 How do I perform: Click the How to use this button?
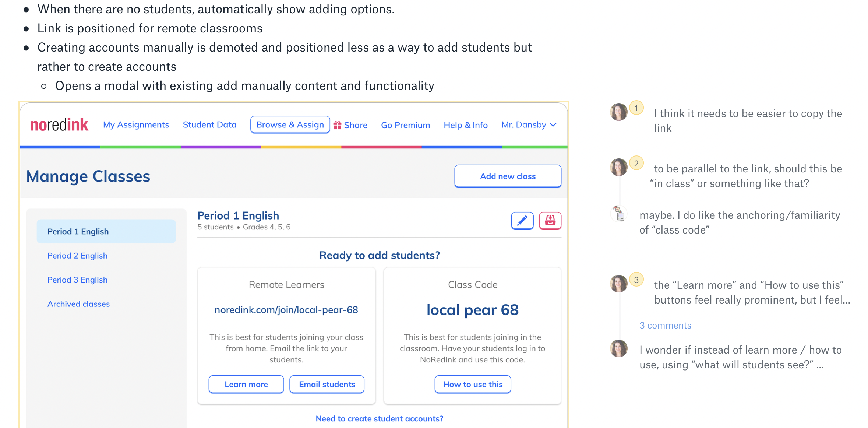pos(473,384)
